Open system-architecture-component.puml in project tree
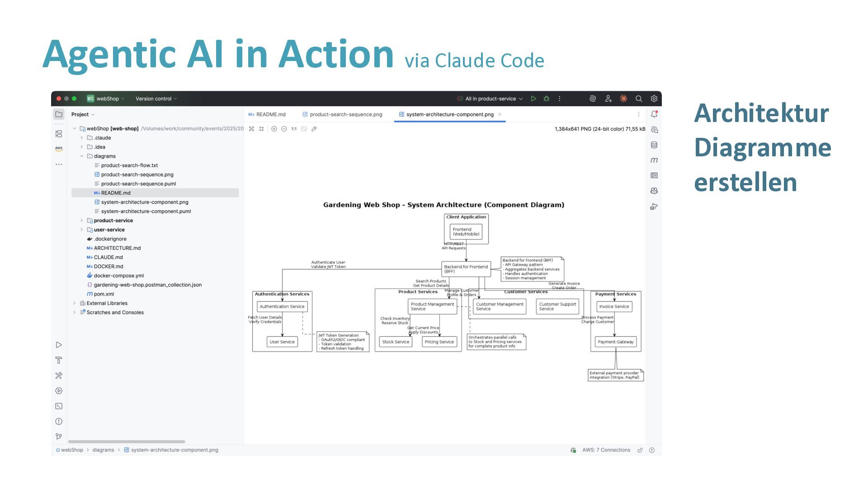This screenshot has width=868, height=488. point(146,211)
